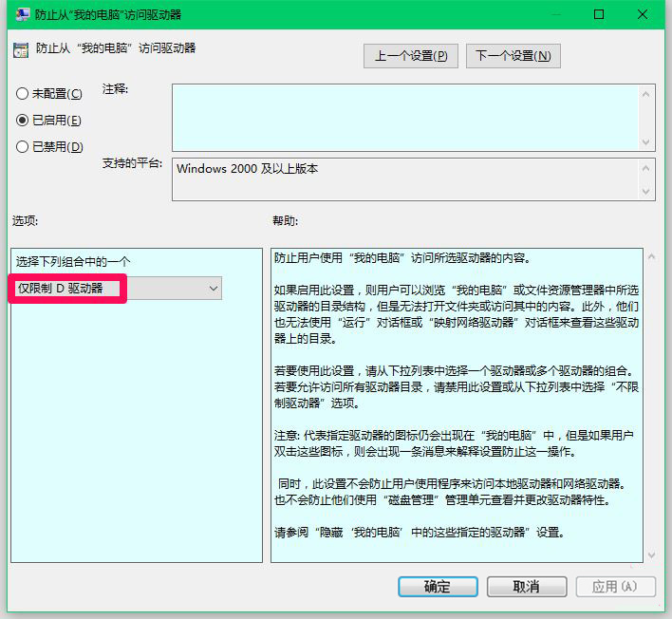Click the down arrow of 支持的平台 scrollbar
Image resolution: width=672 pixels, height=619 pixels.
point(647,191)
